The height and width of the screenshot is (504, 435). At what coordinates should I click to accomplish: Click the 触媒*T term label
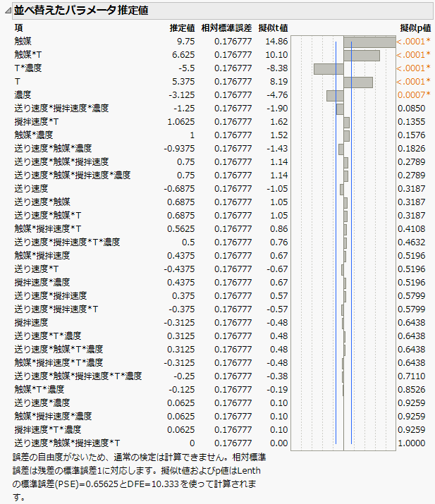click(x=28, y=55)
